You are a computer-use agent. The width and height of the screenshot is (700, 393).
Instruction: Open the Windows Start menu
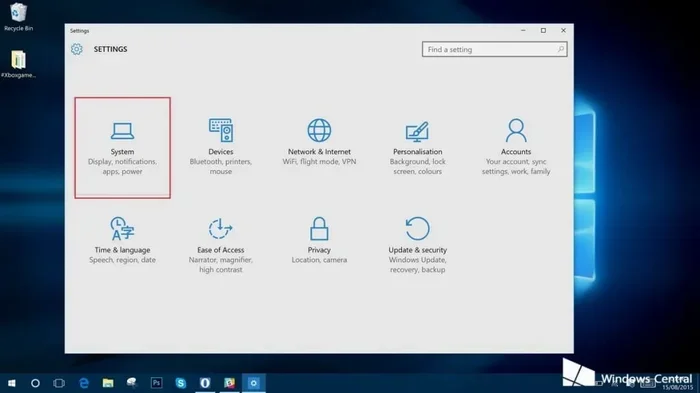(x=12, y=383)
